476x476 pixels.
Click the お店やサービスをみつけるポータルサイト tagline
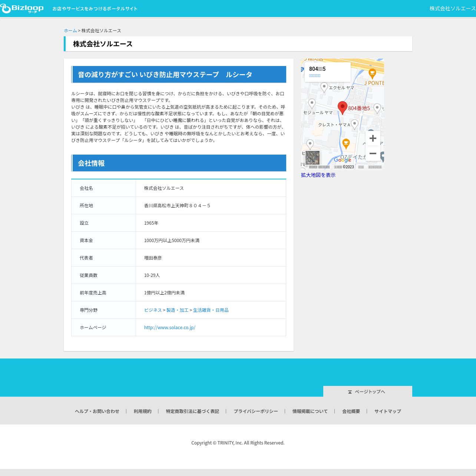95,9
